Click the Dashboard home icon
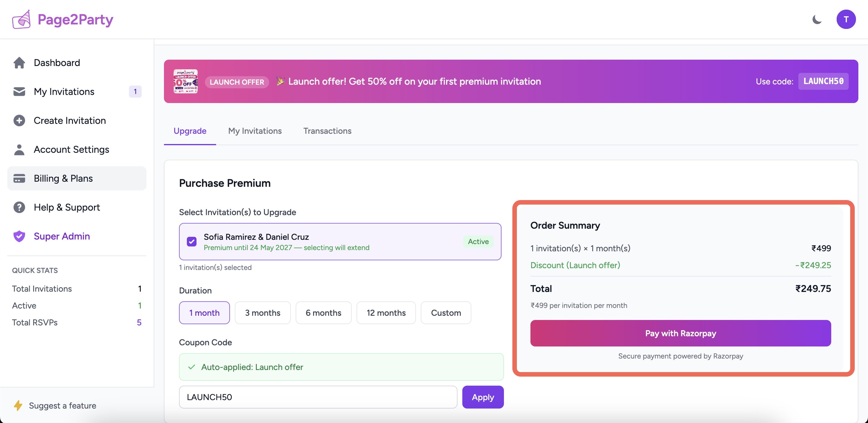 click(x=19, y=63)
